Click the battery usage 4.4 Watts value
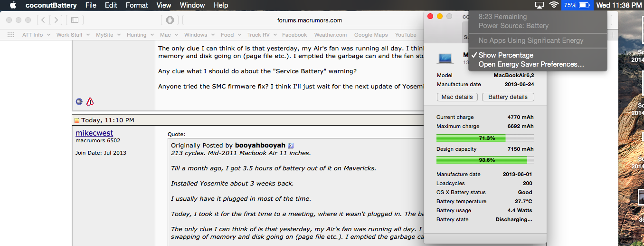 520,210
